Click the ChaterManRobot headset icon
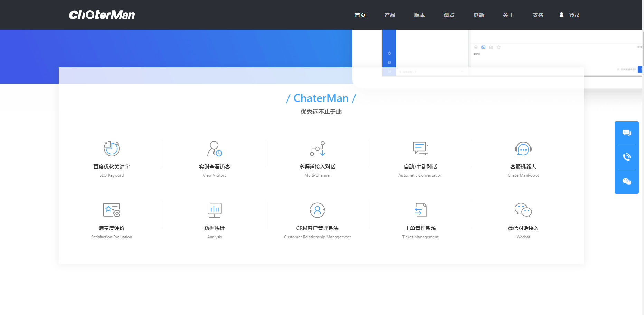 pos(523,149)
